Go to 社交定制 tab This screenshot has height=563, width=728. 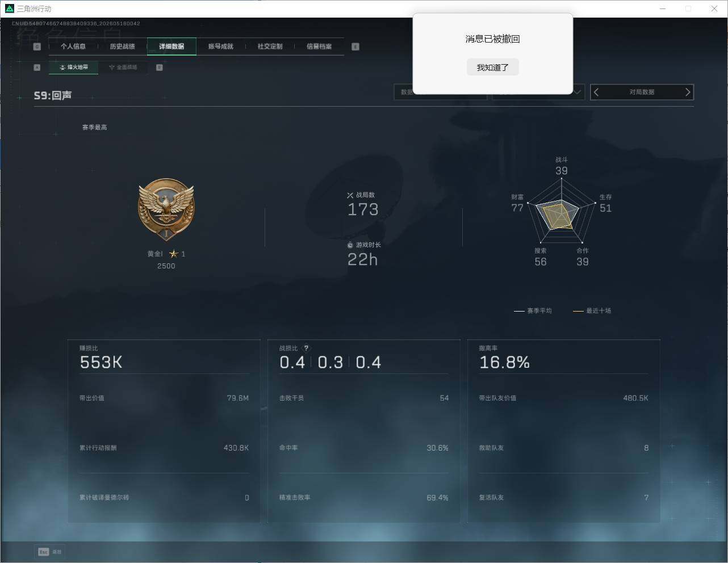click(x=270, y=47)
